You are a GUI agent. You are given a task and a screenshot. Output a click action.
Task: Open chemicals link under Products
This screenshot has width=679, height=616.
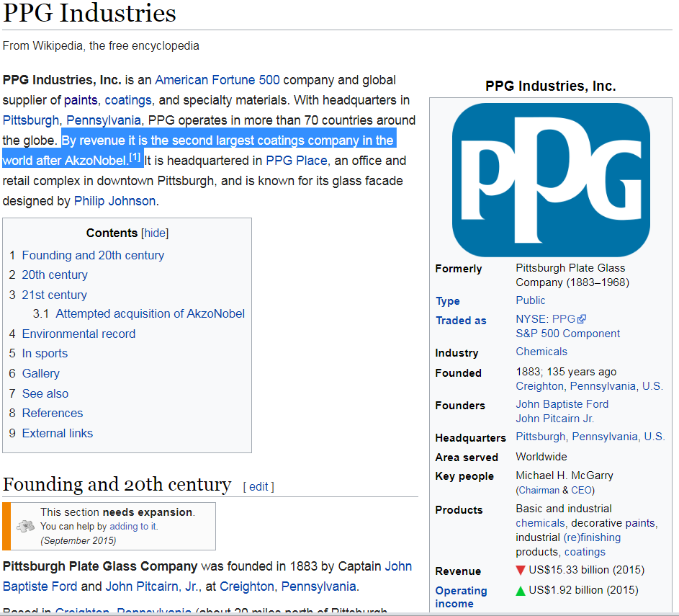pos(540,523)
